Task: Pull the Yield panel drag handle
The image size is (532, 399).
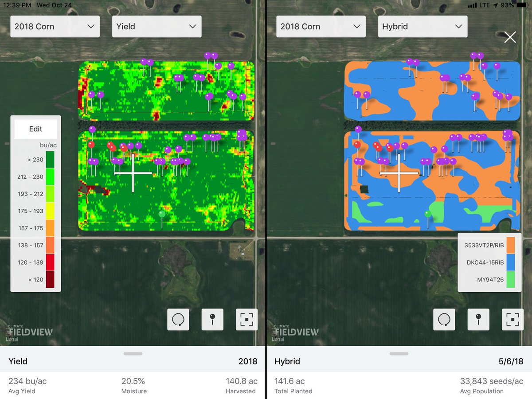Action: click(133, 354)
